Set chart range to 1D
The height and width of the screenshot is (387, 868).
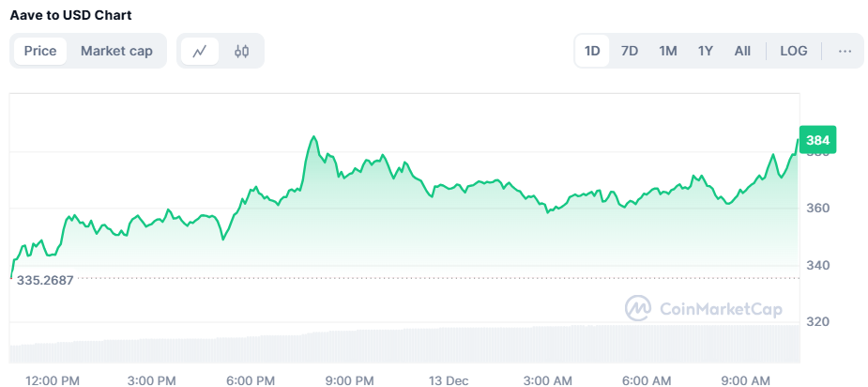point(592,51)
